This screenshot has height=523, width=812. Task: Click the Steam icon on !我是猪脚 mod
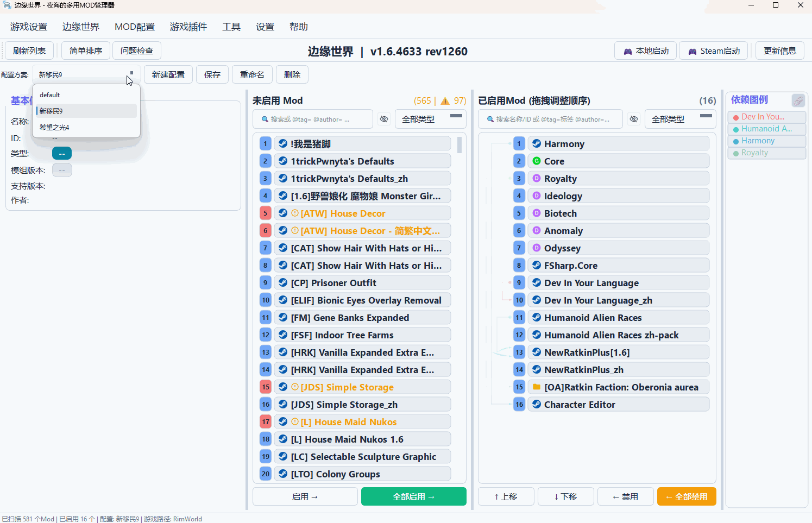tap(281, 143)
